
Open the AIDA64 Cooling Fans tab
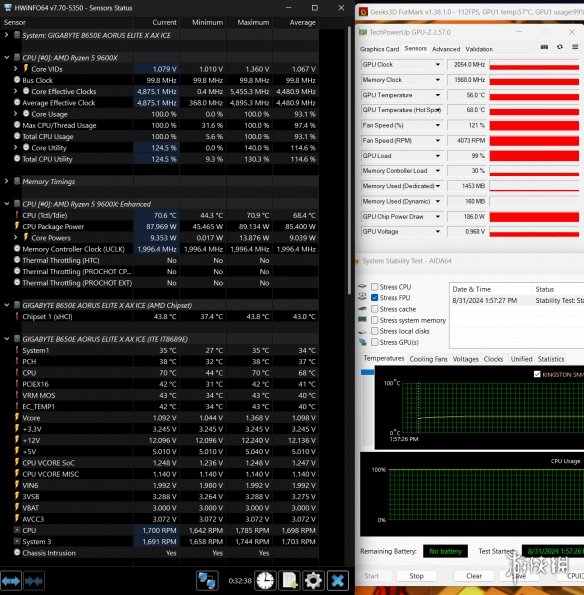click(x=428, y=359)
